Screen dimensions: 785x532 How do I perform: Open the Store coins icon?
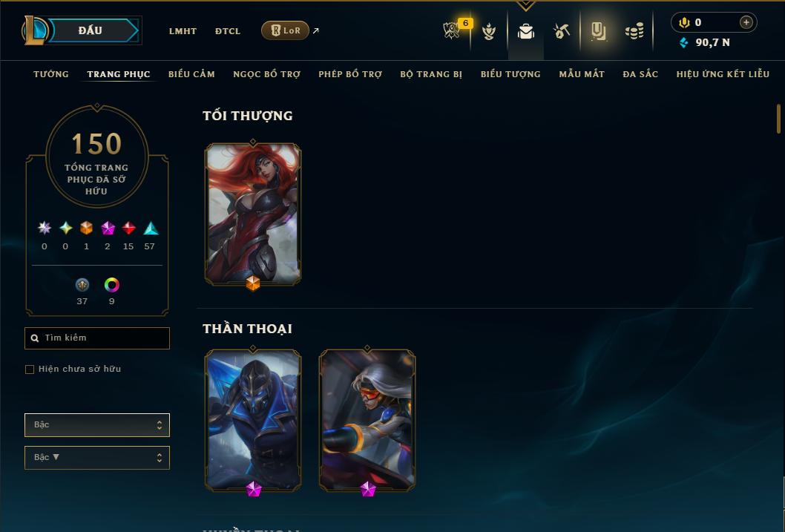[634, 31]
